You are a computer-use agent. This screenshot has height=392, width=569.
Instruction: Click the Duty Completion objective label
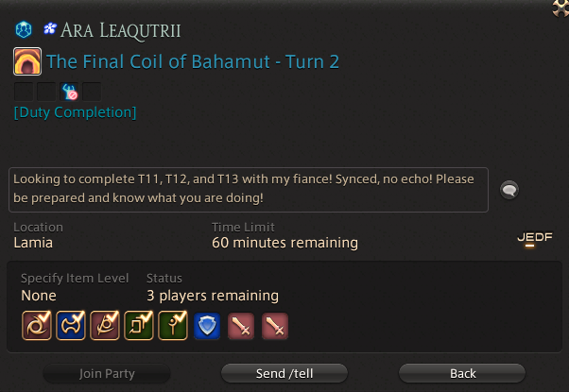point(75,112)
